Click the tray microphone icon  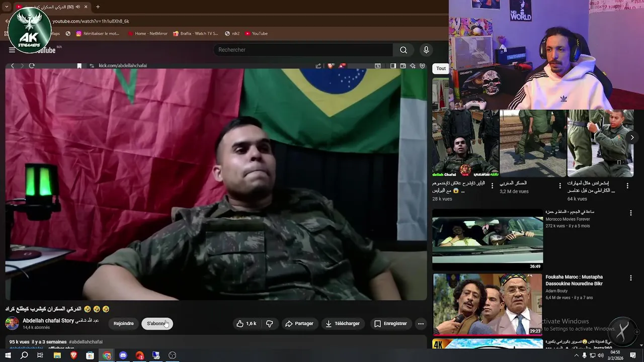[584, 355]
